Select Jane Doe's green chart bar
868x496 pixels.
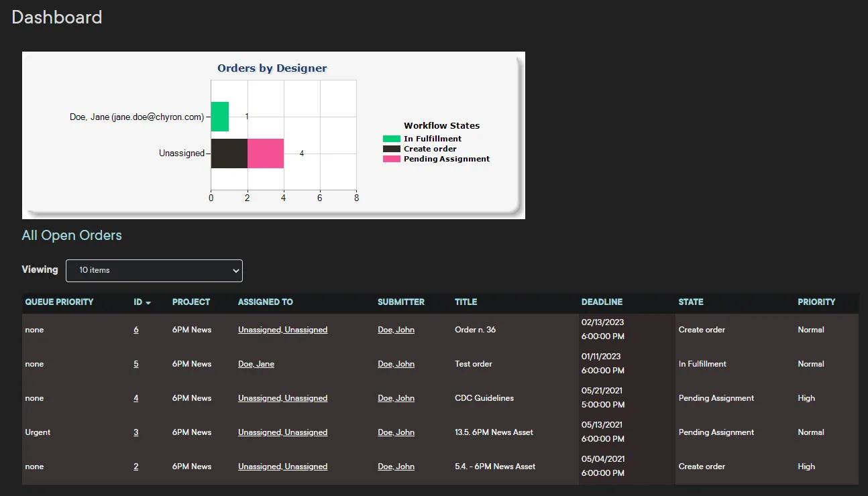[220, 117]
